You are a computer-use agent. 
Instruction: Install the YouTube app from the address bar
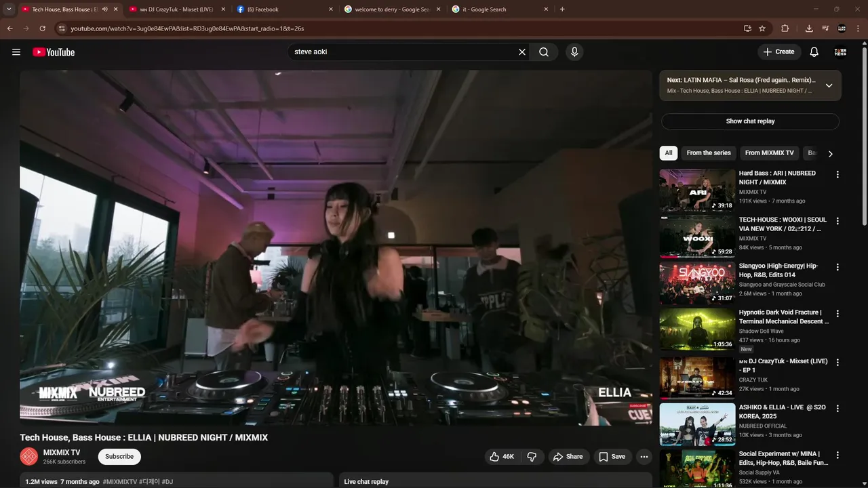coord(747,28)
